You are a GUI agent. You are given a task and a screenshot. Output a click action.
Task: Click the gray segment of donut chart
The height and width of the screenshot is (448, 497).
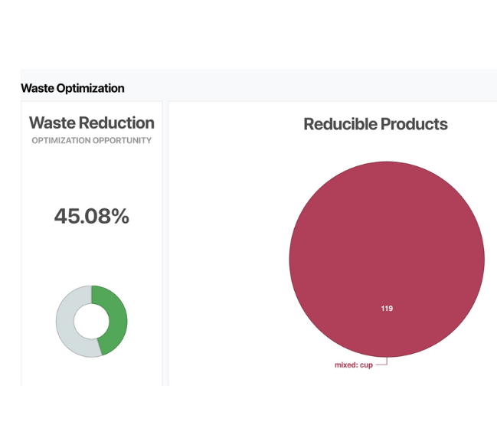coord(66,322)
